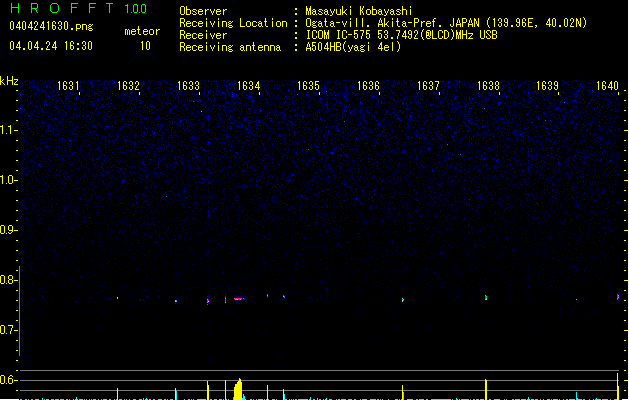Click the observer name Masayuki Kobayashi
The image size is (629, 400).
click(359, 11)
